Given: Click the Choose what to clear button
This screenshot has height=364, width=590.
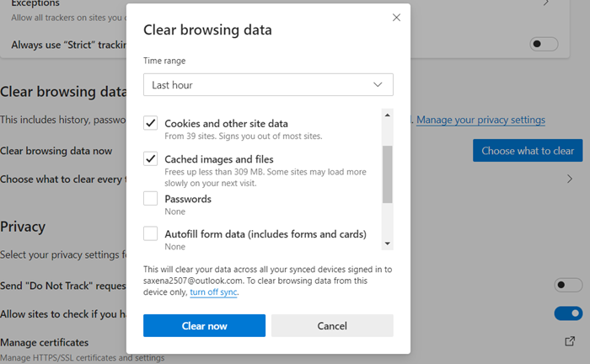Looking at the screenshot, I should (x=528, y=151).
